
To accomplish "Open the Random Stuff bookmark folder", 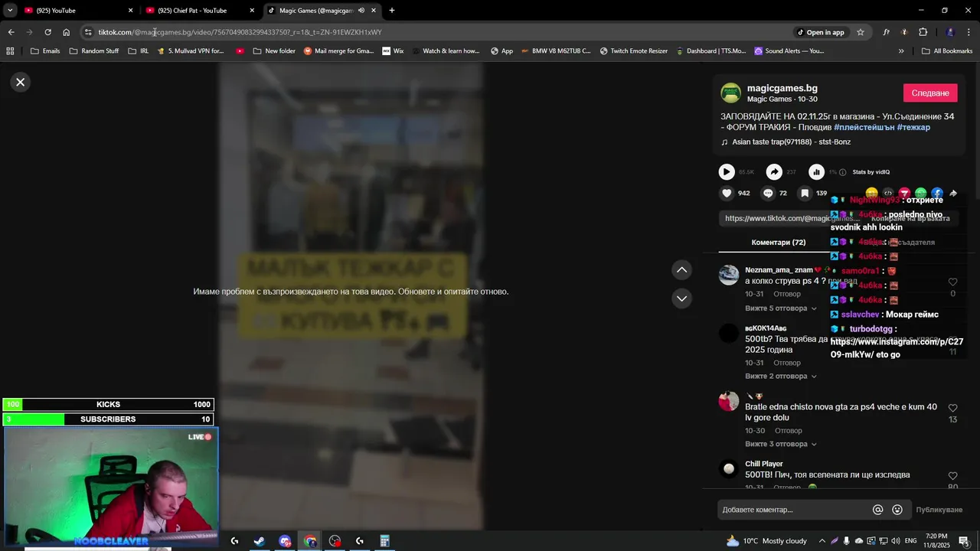I will pos(94,51).
